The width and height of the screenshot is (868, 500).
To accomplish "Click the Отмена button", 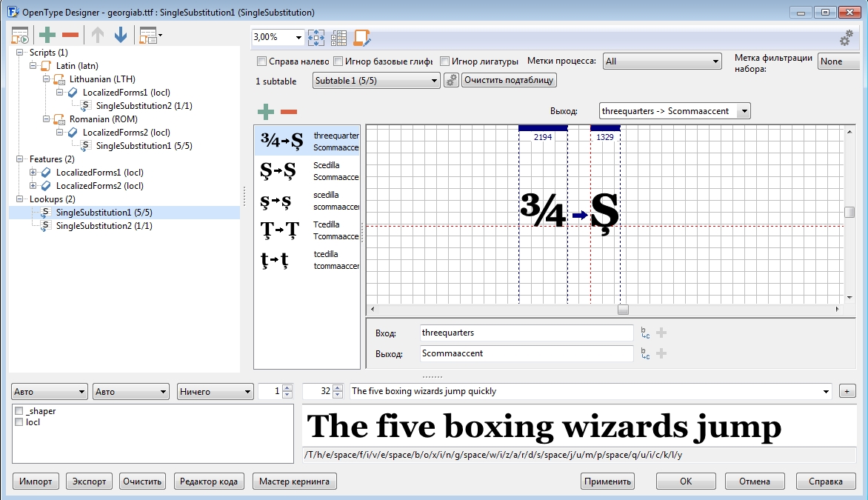I will click(755, 481).
